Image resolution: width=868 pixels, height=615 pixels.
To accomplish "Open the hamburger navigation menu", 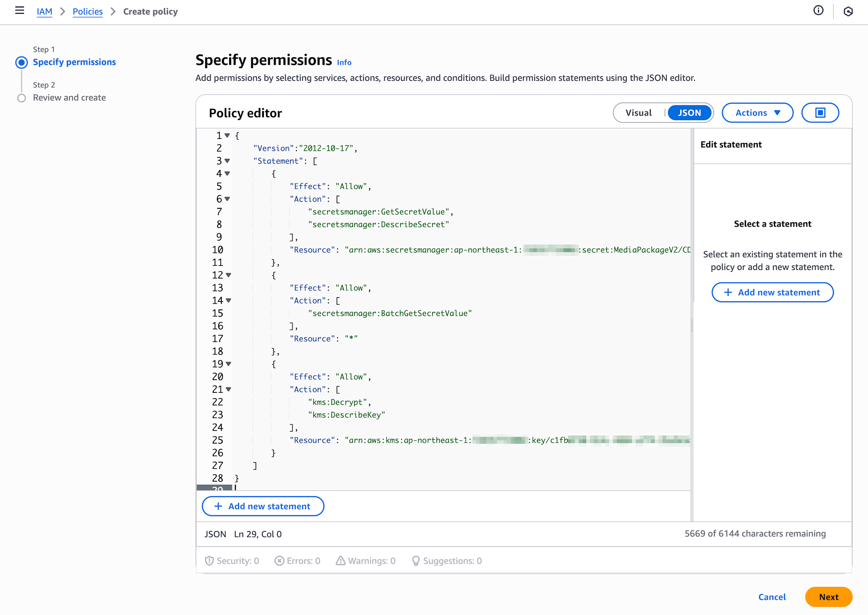I will [20, 10].
